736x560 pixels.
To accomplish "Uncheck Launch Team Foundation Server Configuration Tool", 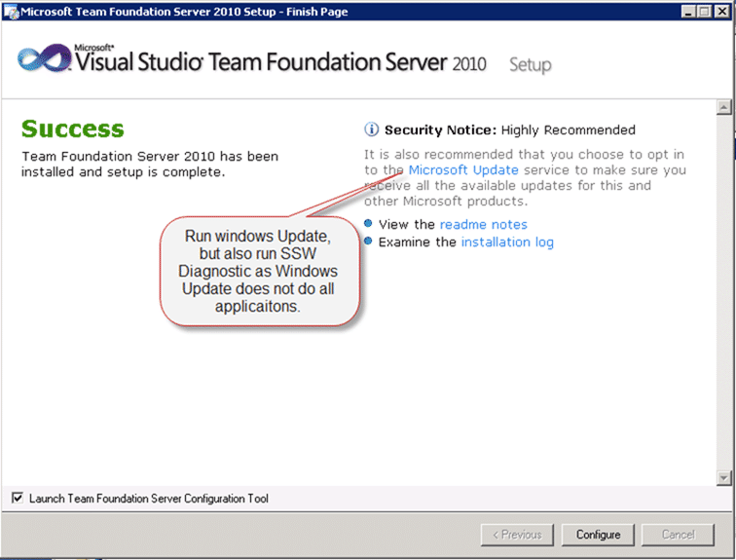I will pyautogui.click(x=18, y=498).
